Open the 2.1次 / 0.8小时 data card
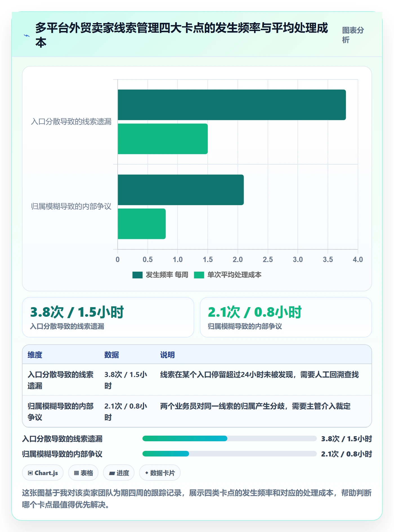This screenshot has height=532, width=394. coord(286,317)
